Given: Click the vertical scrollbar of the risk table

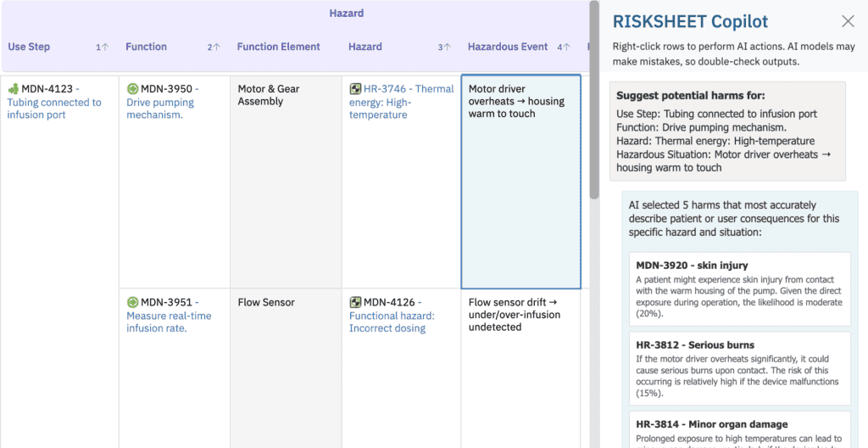Looking at the screenshot, I should point(593,102).
